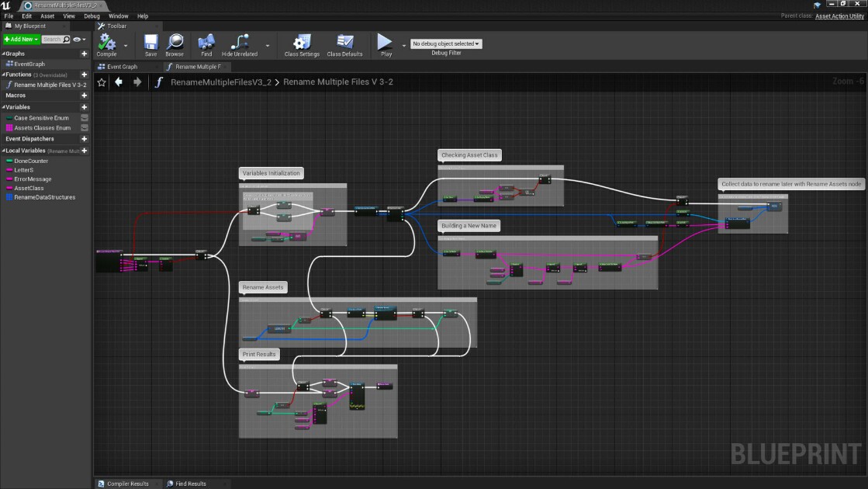The height and width of the screenshot is (489, 868).
Task: Start Play in editor
Action: point(386,42)
